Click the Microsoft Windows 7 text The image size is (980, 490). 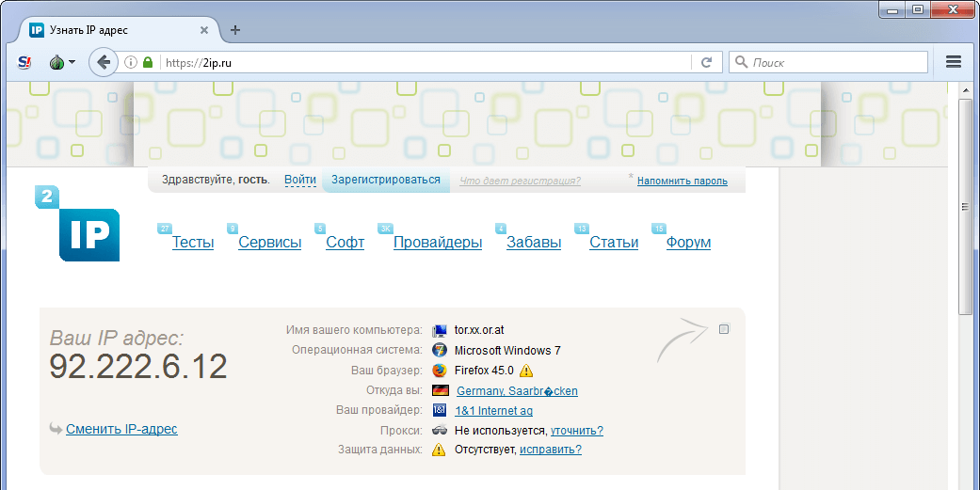[x=507, y=350]
